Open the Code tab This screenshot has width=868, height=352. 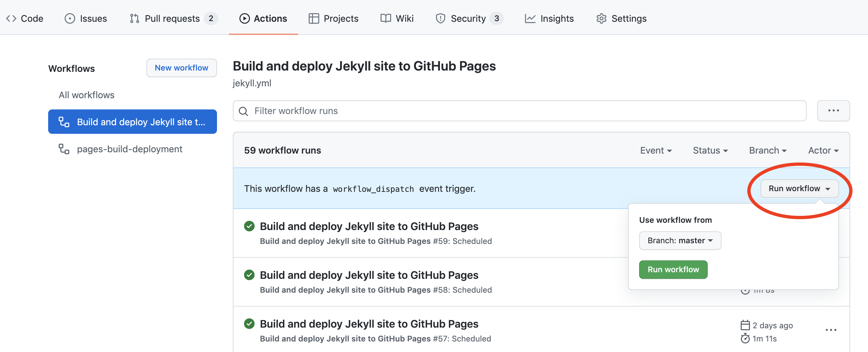(25, 18)
